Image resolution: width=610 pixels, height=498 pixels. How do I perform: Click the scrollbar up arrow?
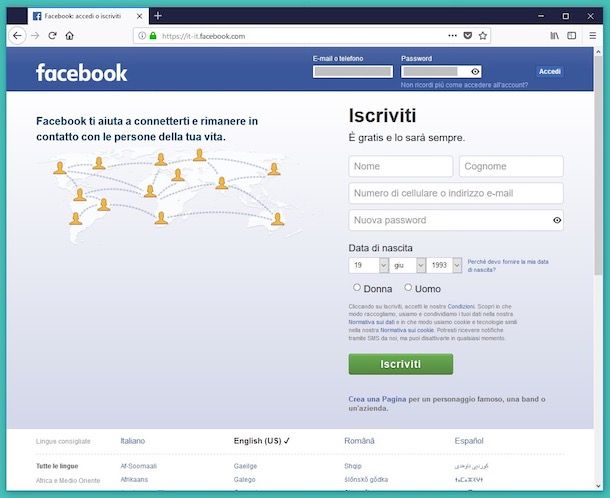pos(598,51)
